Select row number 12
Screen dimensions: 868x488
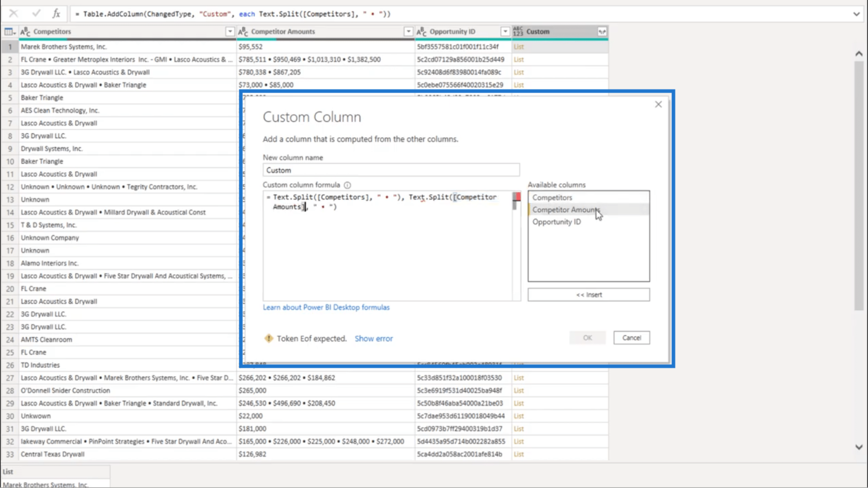(x=10, y=187)
